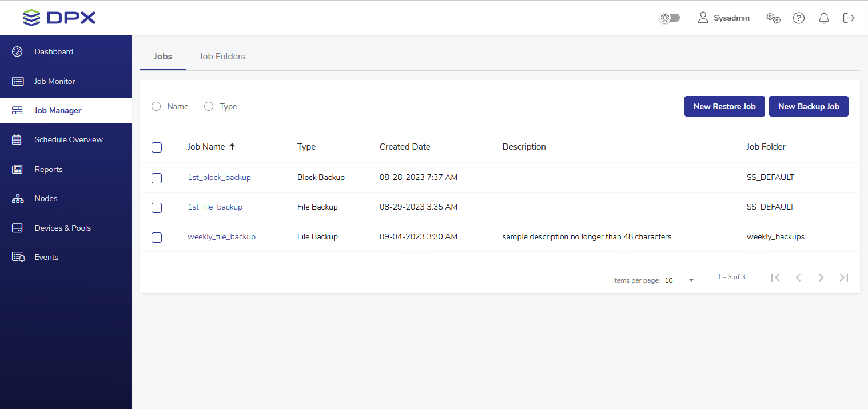Image resolution: width=868 pixels, height=409 pixels.
Task: Click the Schedule Overview calendar icon
Action: pyautogui.click(x=17, y=140)
